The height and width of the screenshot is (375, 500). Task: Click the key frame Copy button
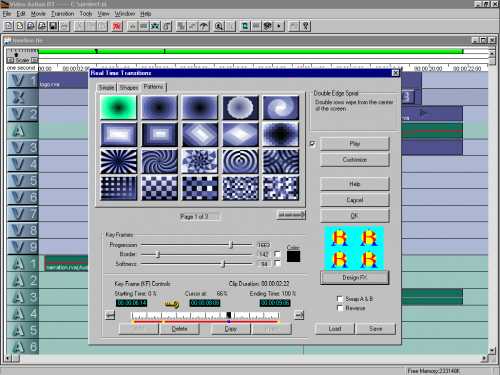(231, 329)
